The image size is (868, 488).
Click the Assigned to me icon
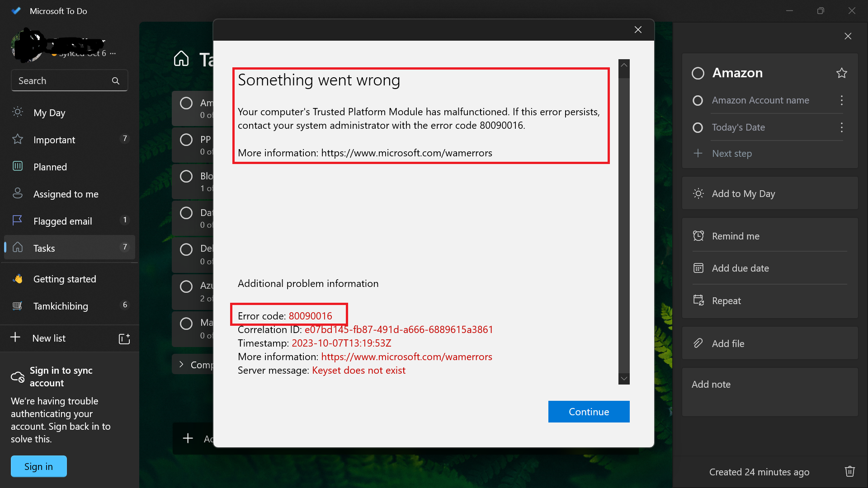click(x=17, y=194)
